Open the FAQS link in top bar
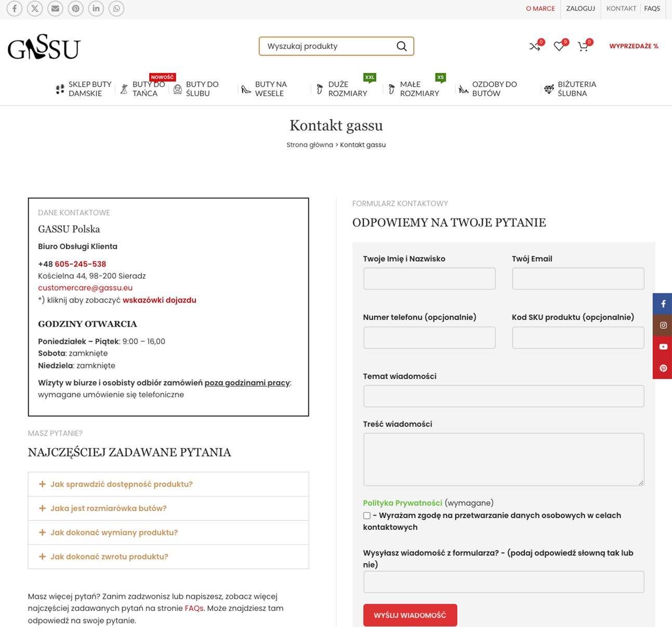 pos(652,9)
